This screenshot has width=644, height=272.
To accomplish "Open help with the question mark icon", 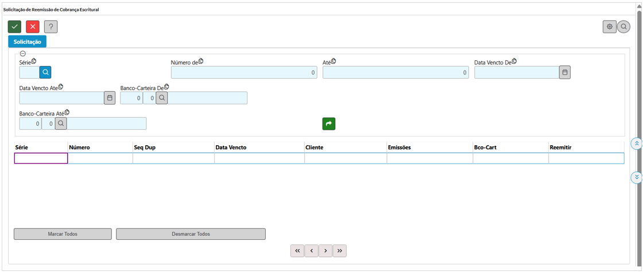I will point(51,27).
